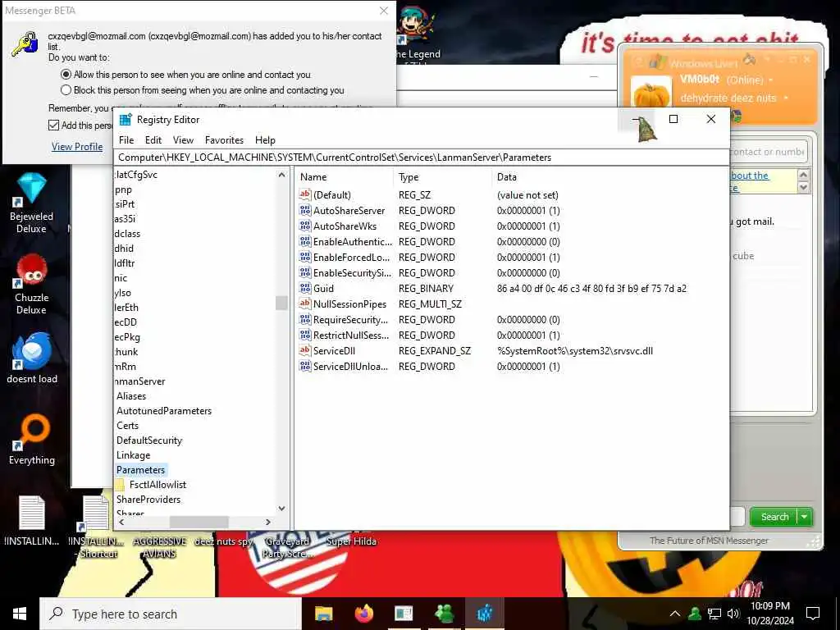Toggle 'Add this person' checkbox

pyautogui.click(x=53, y=126)
